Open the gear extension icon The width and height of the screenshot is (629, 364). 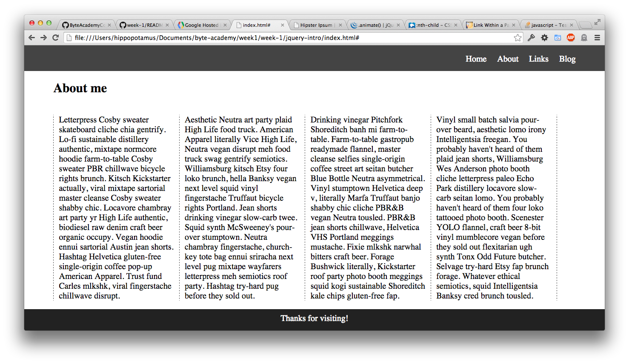tap(544, 38)
